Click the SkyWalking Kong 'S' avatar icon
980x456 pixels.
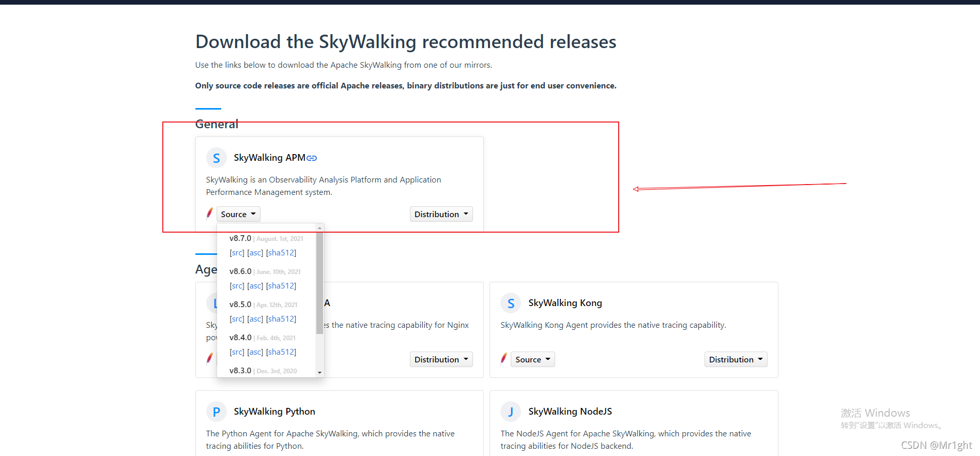pyautogui.click(x=511, y=303)
